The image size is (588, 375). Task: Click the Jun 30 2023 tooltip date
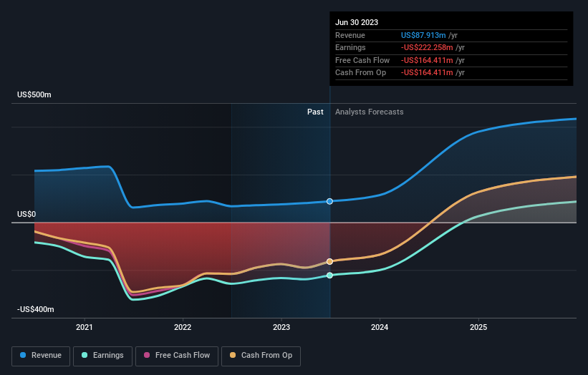(357, 22)
